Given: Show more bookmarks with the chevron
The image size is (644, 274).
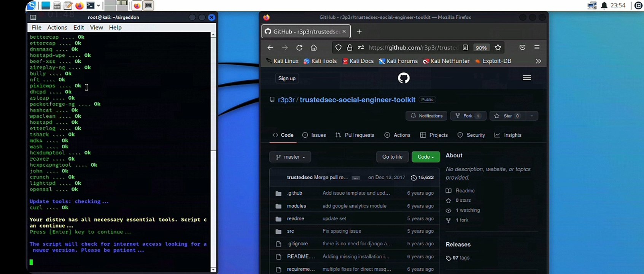Looking at the screenshot, I should (538, 61).
